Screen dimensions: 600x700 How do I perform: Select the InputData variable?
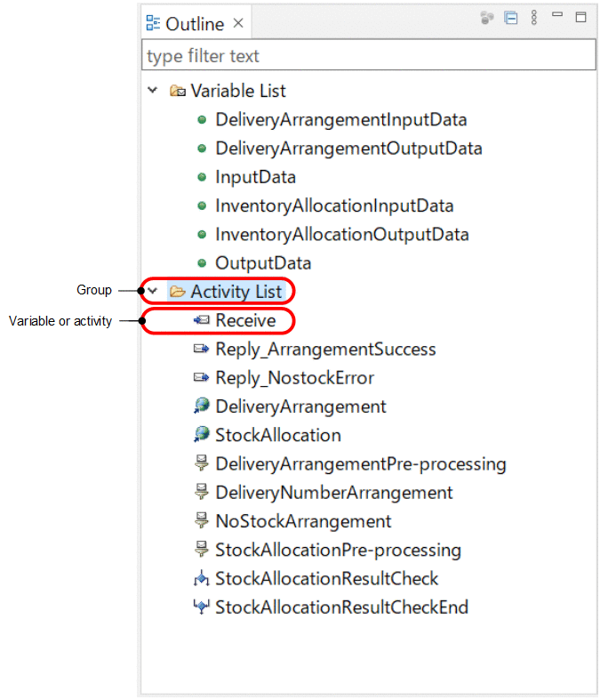pos(255,177)
